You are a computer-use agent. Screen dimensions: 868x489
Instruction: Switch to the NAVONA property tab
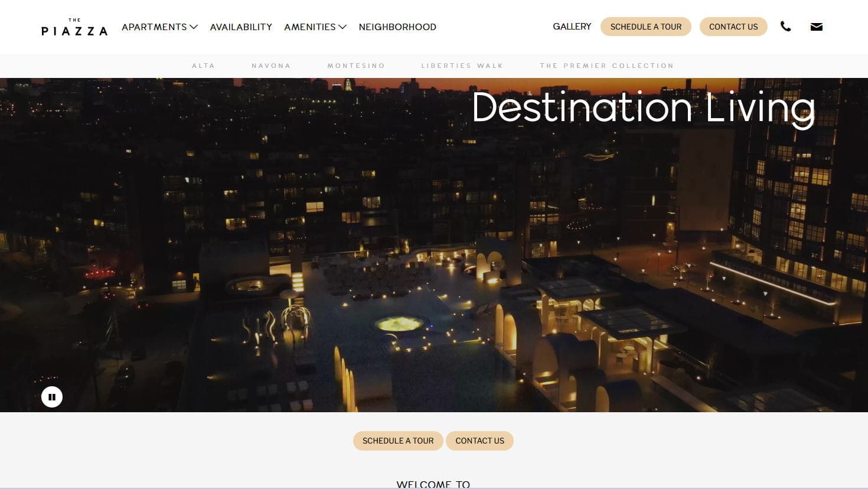pyautogui.click(x=271, y=66)
